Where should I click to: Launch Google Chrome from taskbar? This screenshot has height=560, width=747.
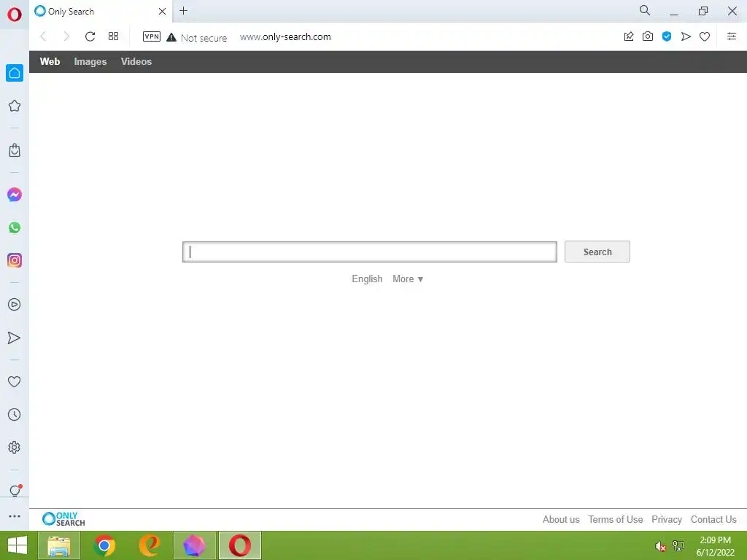[104, 545]
